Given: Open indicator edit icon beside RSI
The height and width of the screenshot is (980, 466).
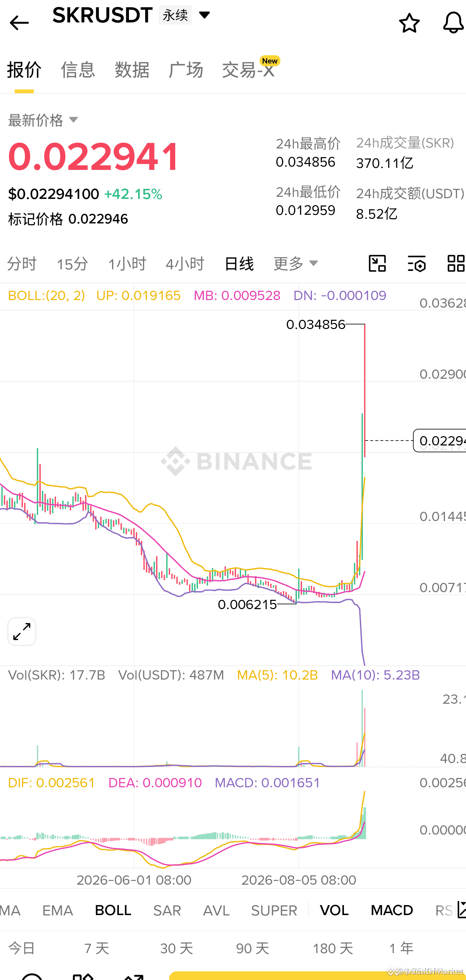Looking at the screenshot, I should pos(461,910).
